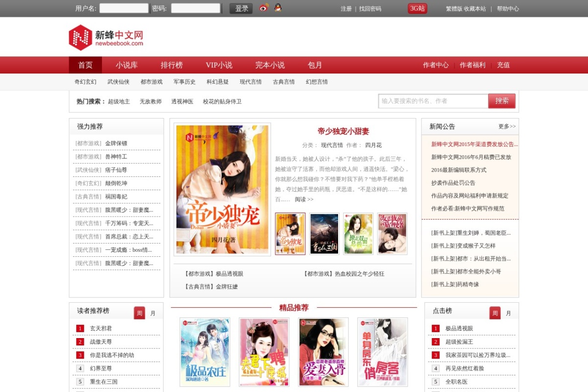The height and width of the screenshot is (392, 588).
Task: Switch 读者推荐榜 to 月 ranking
Action: (153, 313)
